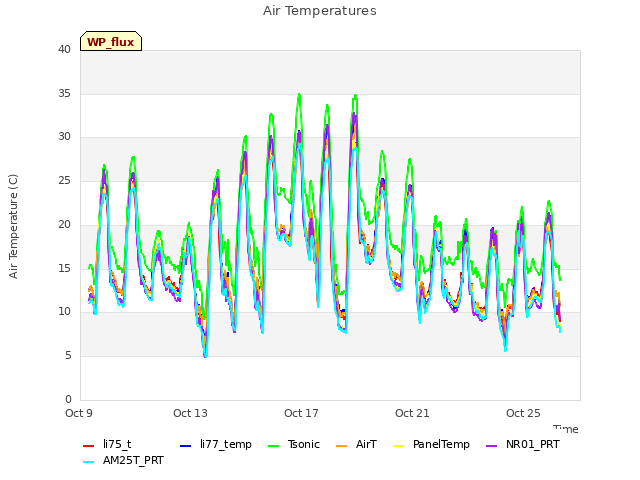Click the 35 y-axis tick label
The width and height of the screenshot is (640, 480).
tap(64, 93)
